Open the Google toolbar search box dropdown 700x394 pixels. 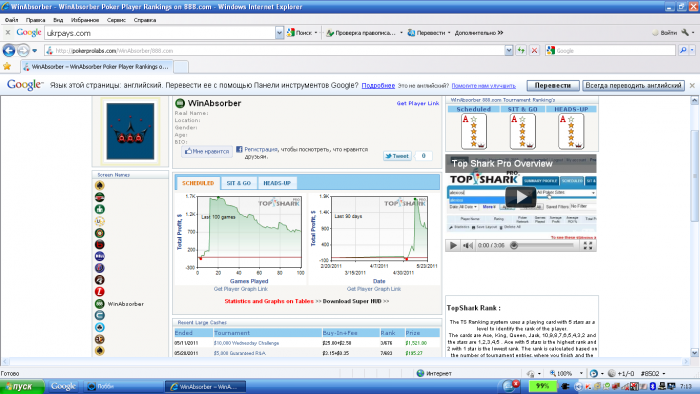[279, 33]
